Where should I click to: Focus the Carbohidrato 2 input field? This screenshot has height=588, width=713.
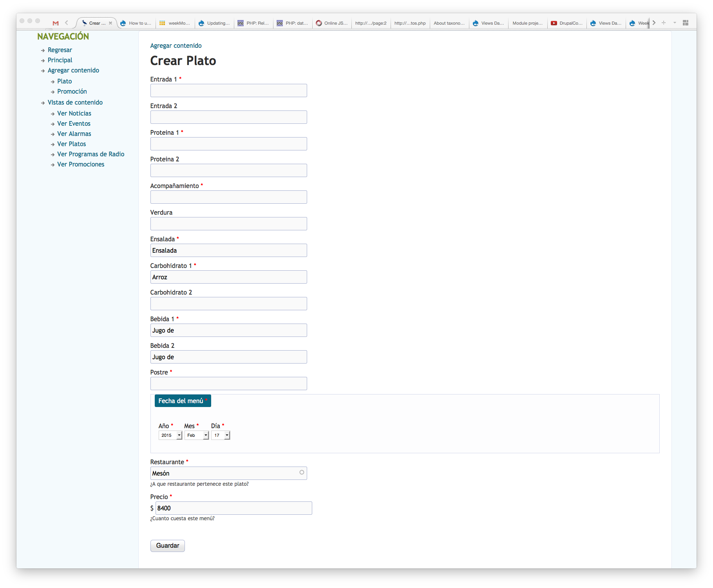click(229, 304)
